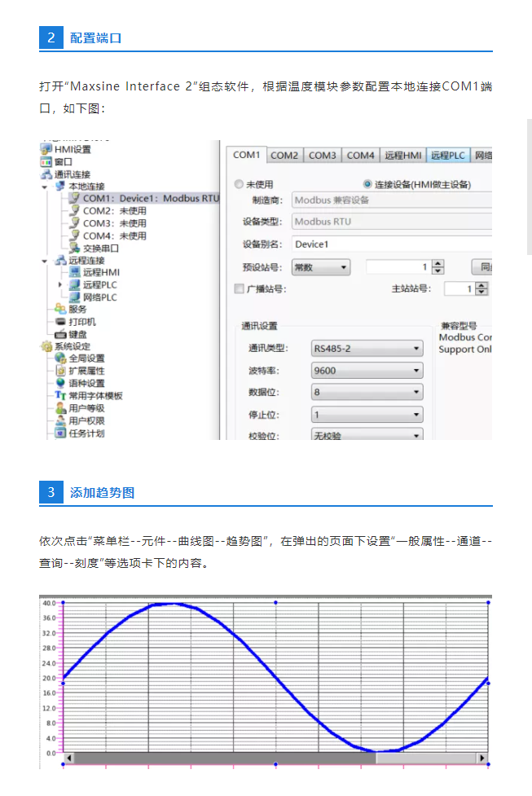Click the 设备别名 Device1 input field
Image resolution: width=532 pixels, height=796 pixels.
pyautogui.click(x=391, y=244)
